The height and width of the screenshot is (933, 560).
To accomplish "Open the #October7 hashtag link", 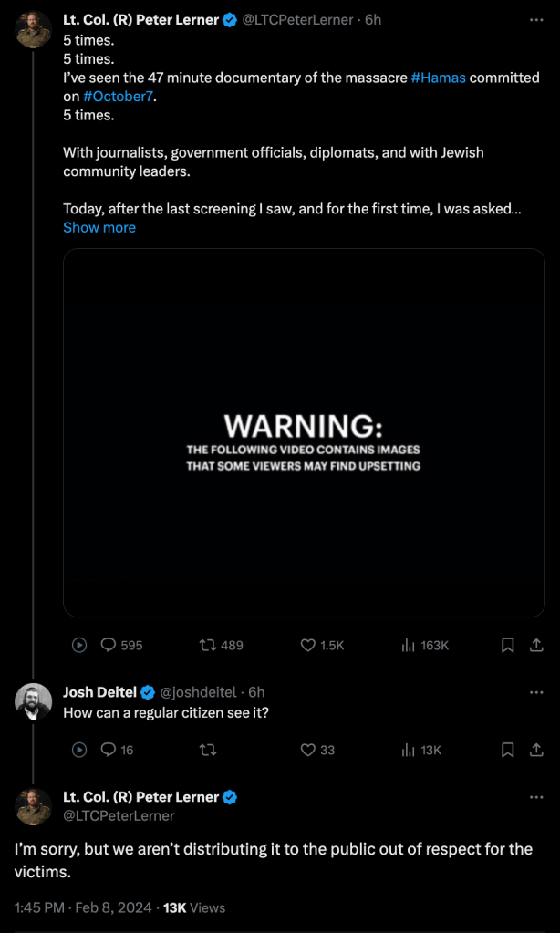I will point(119,96).
